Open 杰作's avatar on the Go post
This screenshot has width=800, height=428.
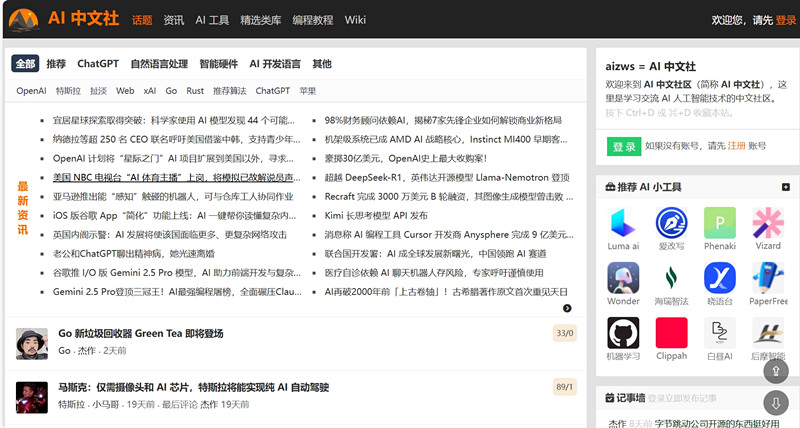[x=32, y=344]
